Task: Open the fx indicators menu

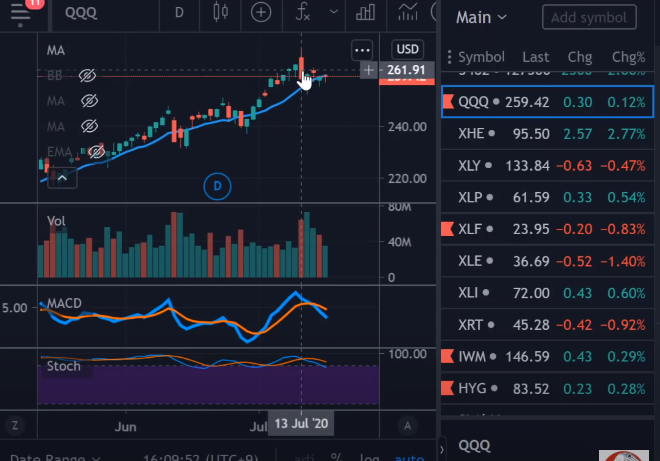Action: coord(303,12)
